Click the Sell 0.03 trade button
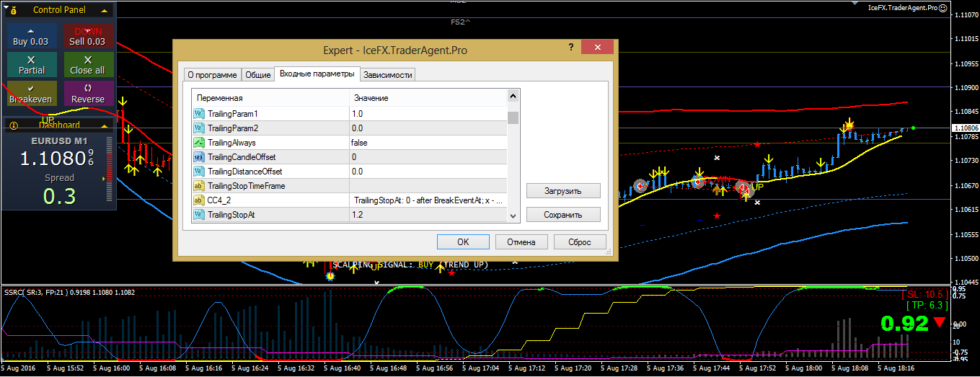Screen dimensions: 980x377 point(88,36)
